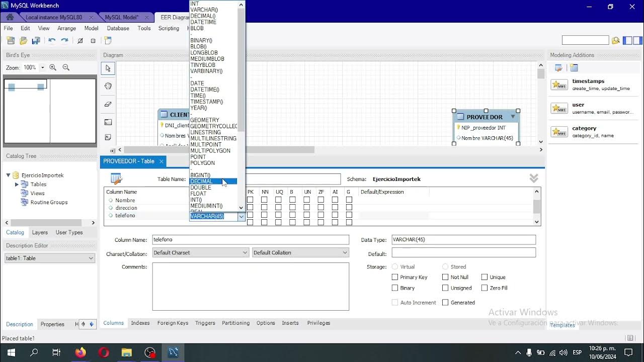Viewport: 644px width, 362px height.
Task: Collapse EjercicioImportek schema tree node
Action: pos(8,175)
